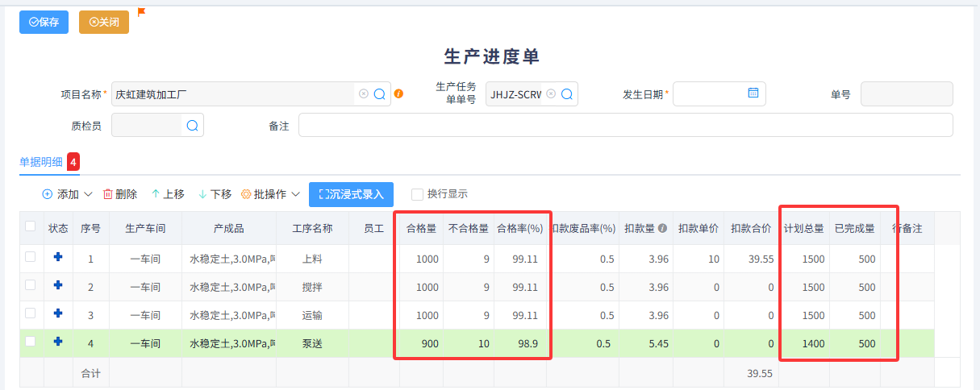Click into the 备注 input field
The height and width of the screenshot is (390, 980).
[x=625, y=126]
